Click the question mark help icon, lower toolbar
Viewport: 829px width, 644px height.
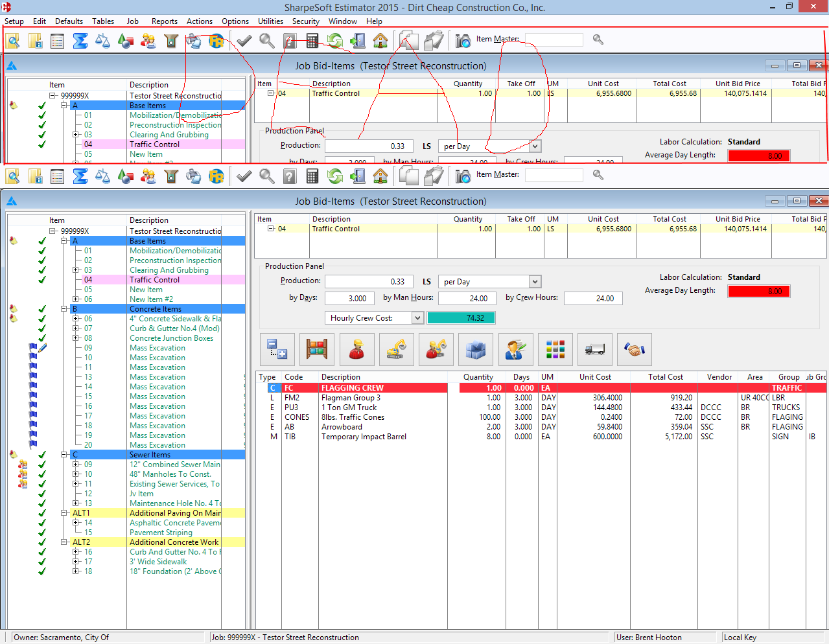[x=290, y=176]
